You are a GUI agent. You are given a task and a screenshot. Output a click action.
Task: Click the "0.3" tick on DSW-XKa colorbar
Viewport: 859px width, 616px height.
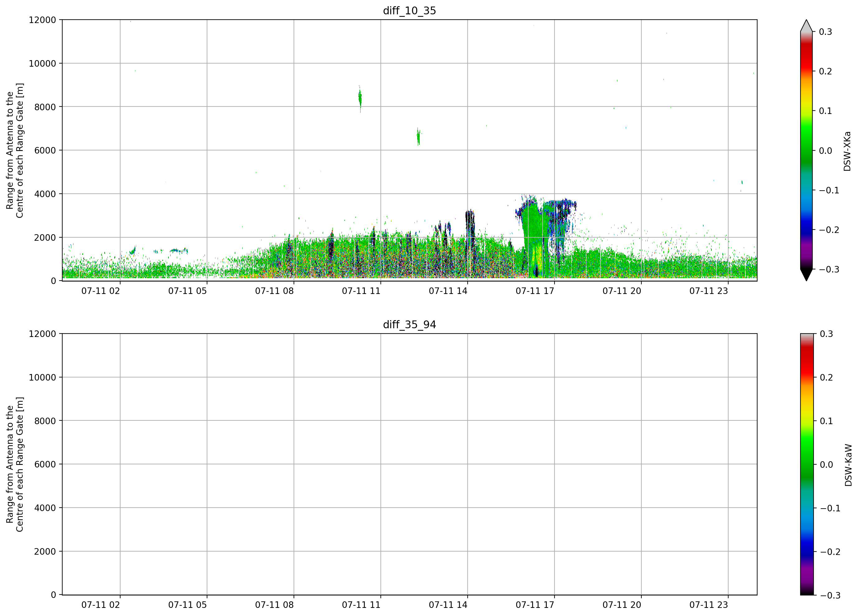coord(825,32)
